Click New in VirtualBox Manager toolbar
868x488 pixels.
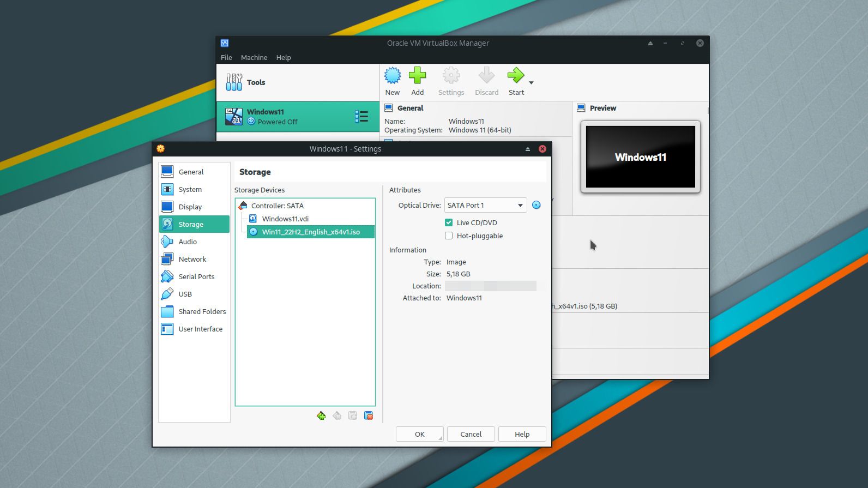tap(393, 82)
